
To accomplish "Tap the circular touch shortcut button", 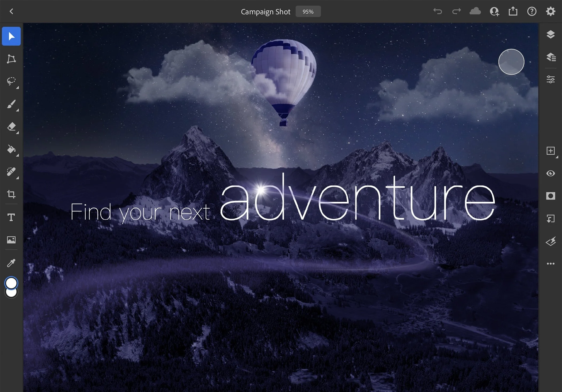I will [x=511, y=62].
